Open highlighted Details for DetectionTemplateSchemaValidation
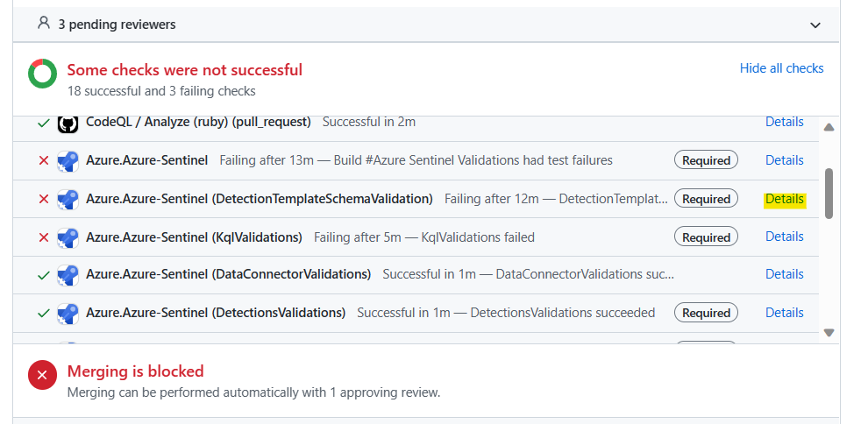The image size is (868, 424). [x=784, y=199]
